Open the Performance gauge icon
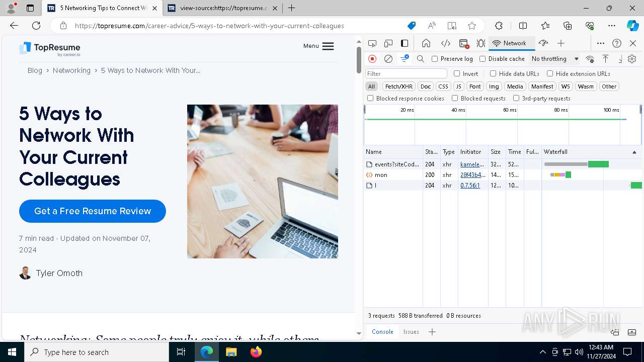 (x=543, y=43)
